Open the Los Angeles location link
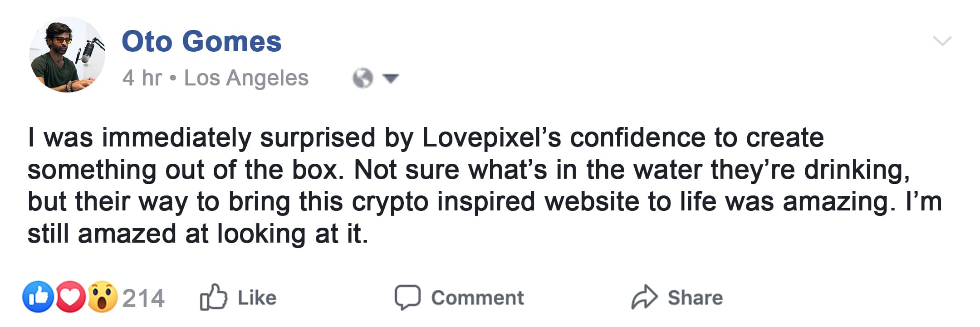Viewport: 980px width, 327px height. tap(246, 78)
